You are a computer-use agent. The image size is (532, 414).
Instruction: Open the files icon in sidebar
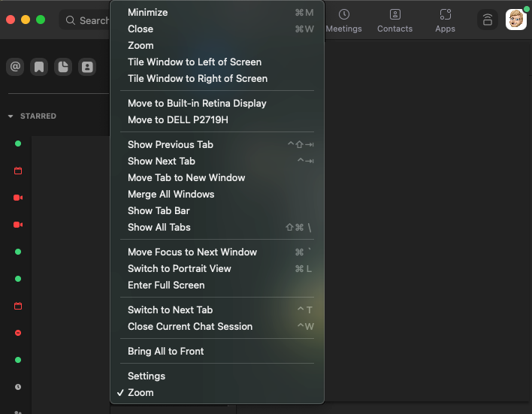(63, 67)
